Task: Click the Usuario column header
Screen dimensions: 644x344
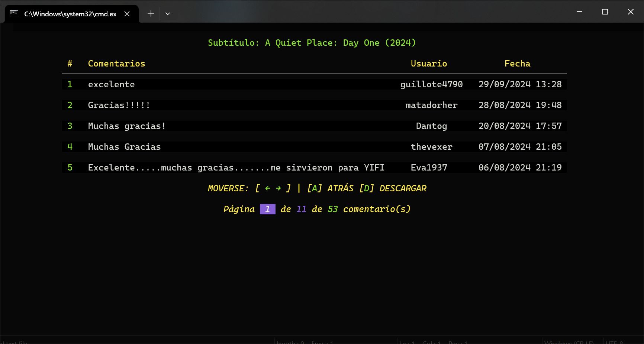Action: (x=429, y=64)
